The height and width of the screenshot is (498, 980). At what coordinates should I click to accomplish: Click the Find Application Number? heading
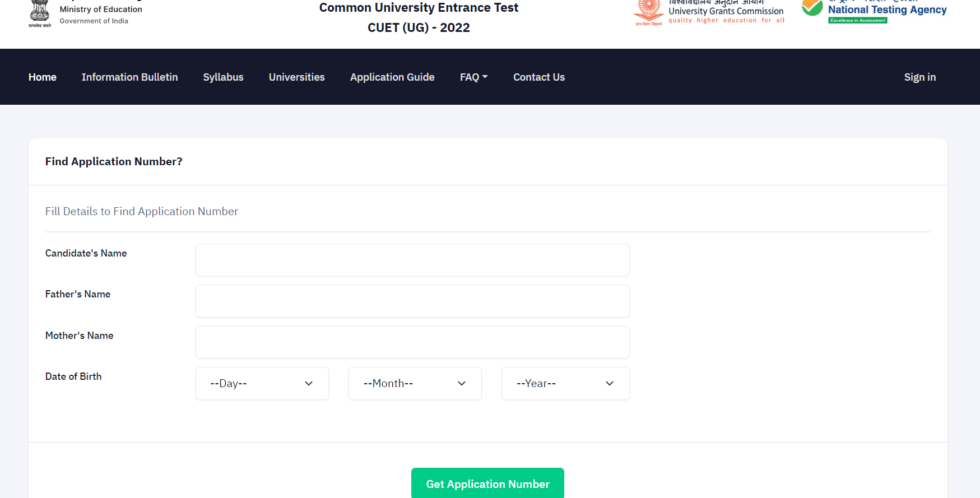[114, 161]
